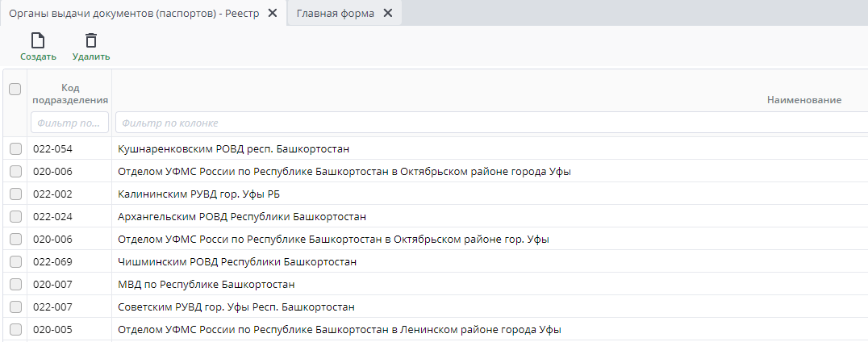The image size is (868, 342).
Task: Open the Ленинском районе города Уфы entry
Action: point(339,330)
